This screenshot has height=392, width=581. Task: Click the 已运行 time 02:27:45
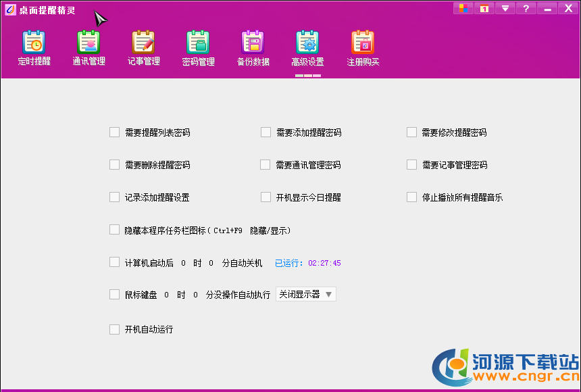(324, 264)
